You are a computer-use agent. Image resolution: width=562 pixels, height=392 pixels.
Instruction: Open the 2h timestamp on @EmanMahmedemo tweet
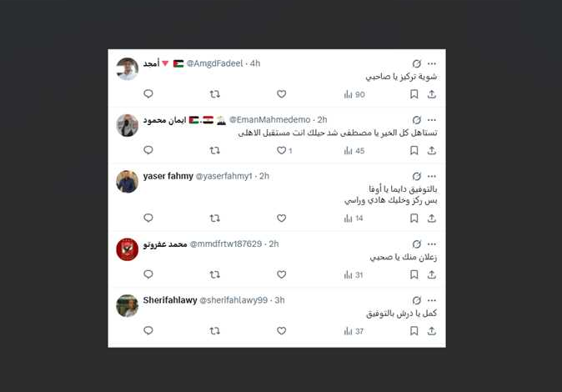tap(322, 120)
